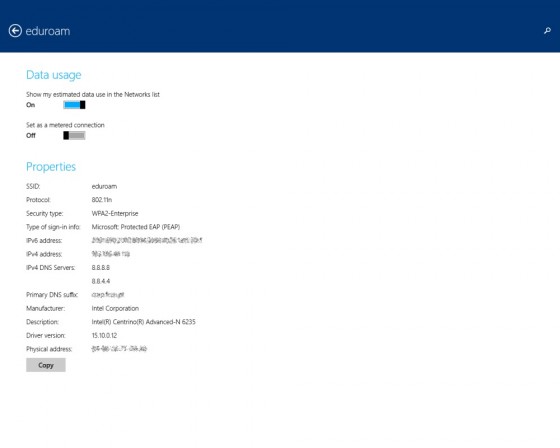Toggle the metered connection switch
Viewport: 560px width, 448px height.
pos(74,135)
